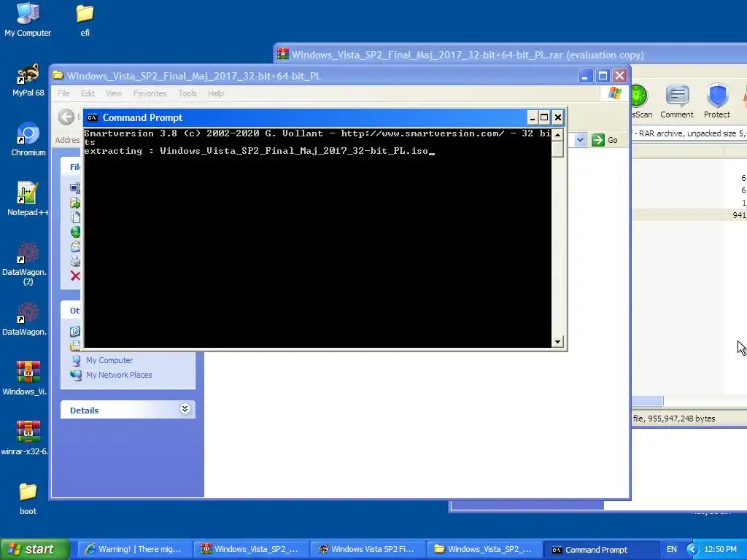Open File menu in Explorer window
This screenshot has width=747, height=560.
coord(63,93)
